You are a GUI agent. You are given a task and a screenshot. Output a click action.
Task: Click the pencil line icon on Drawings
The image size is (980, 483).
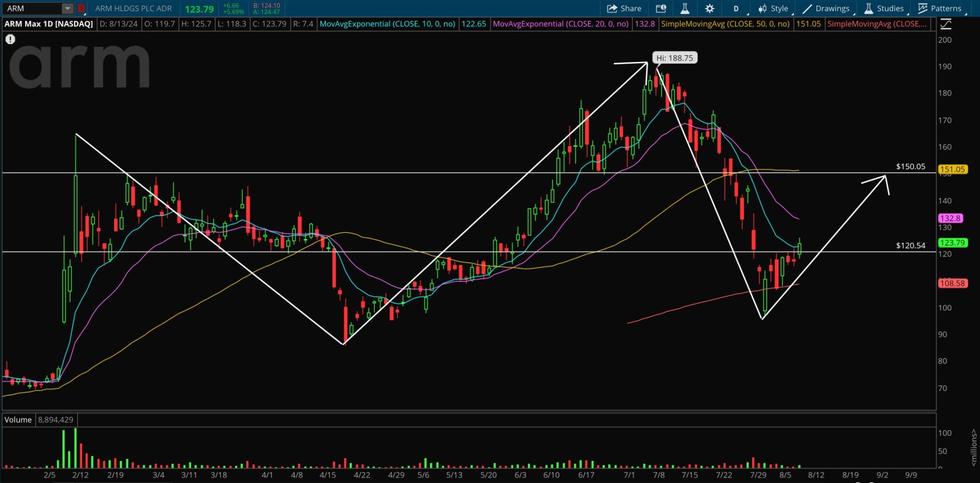point(807,9)
